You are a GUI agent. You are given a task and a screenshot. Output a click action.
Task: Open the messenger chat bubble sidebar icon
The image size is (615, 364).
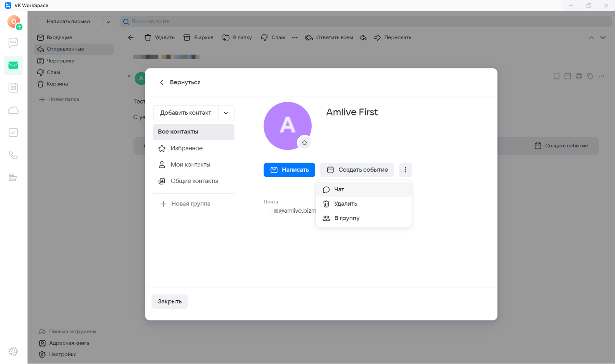point(13,43)
